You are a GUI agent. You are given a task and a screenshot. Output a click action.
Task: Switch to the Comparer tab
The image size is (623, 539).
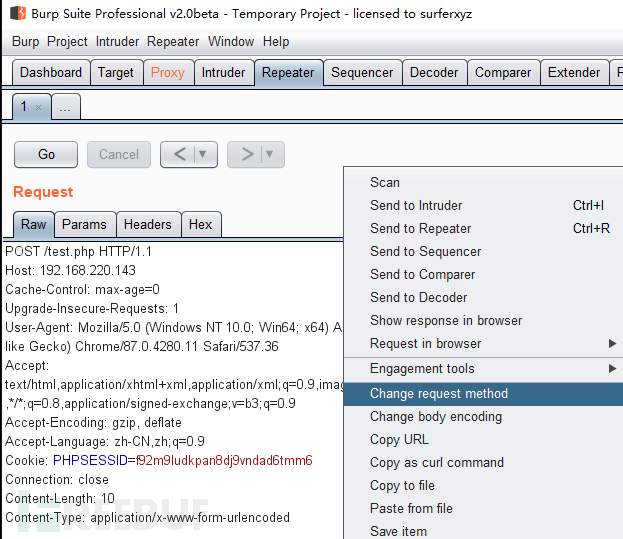pyautogui.click(x=503, y=73)
